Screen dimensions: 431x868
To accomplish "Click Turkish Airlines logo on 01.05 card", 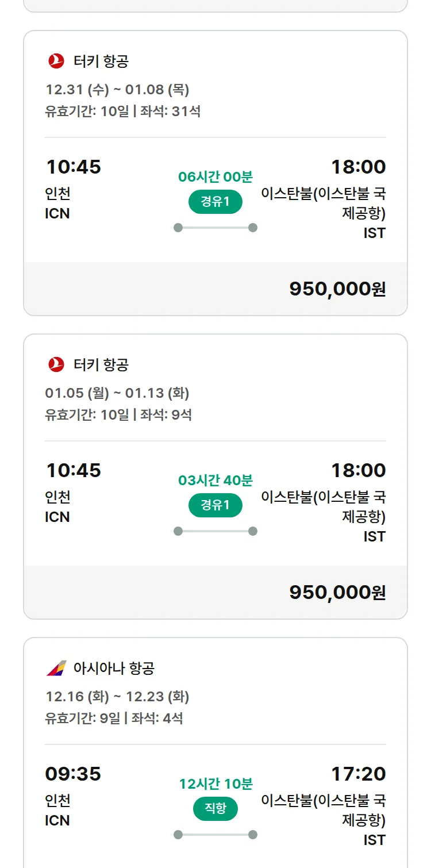I will pyautogui.click(x=56, y=364).
